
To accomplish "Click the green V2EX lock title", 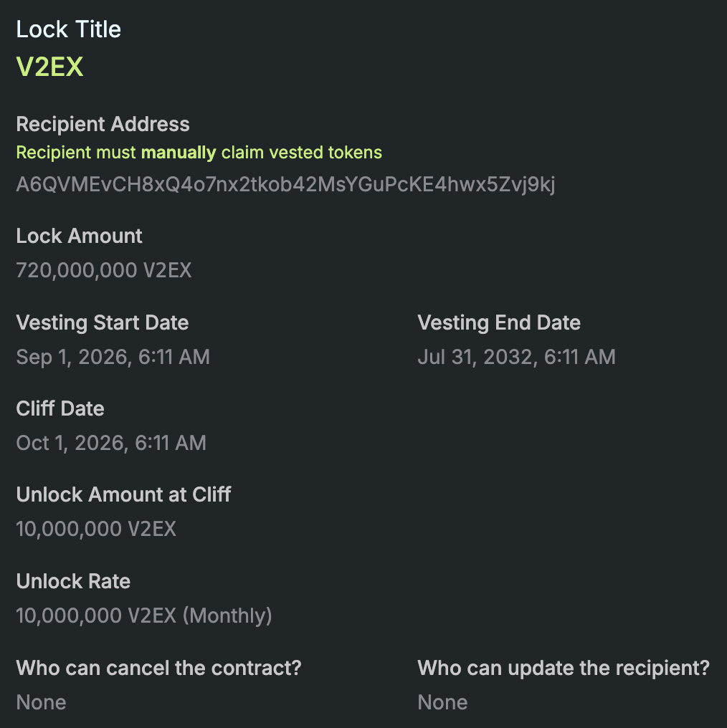I will point(49,67).
